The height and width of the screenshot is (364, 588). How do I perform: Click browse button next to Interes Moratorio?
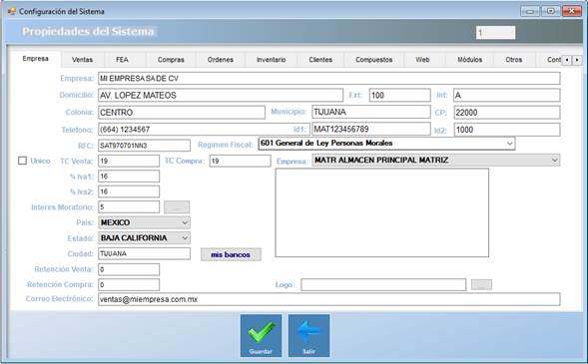[x=177, y=207]
